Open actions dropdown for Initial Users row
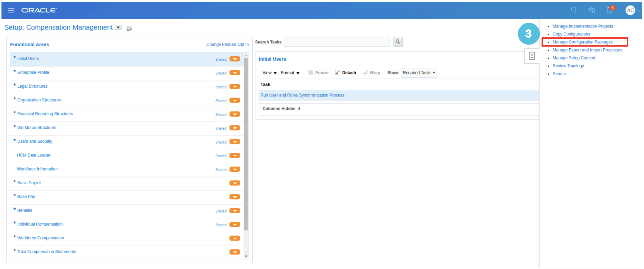 235,59
